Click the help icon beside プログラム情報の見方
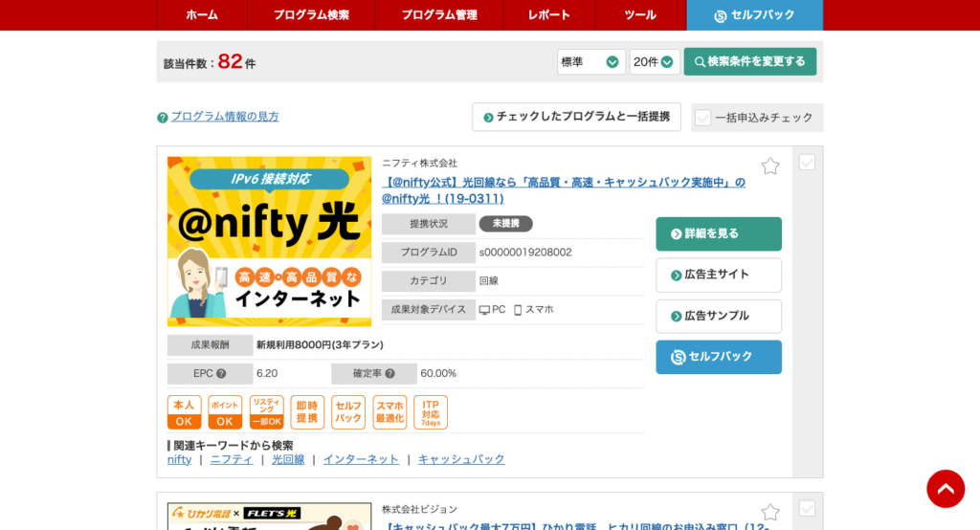 point(163,118)
